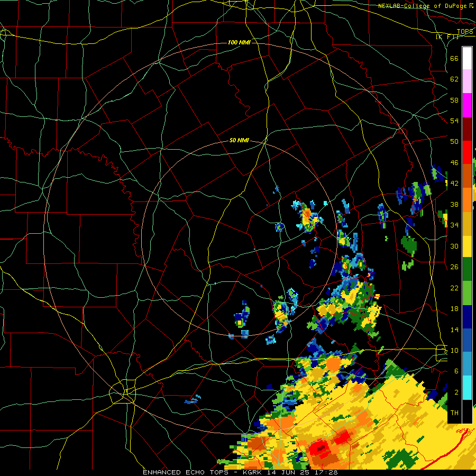
Task: Click the medium blue swatch between 18 and 14
Action: pyautogui.click(x=467, y=340)
